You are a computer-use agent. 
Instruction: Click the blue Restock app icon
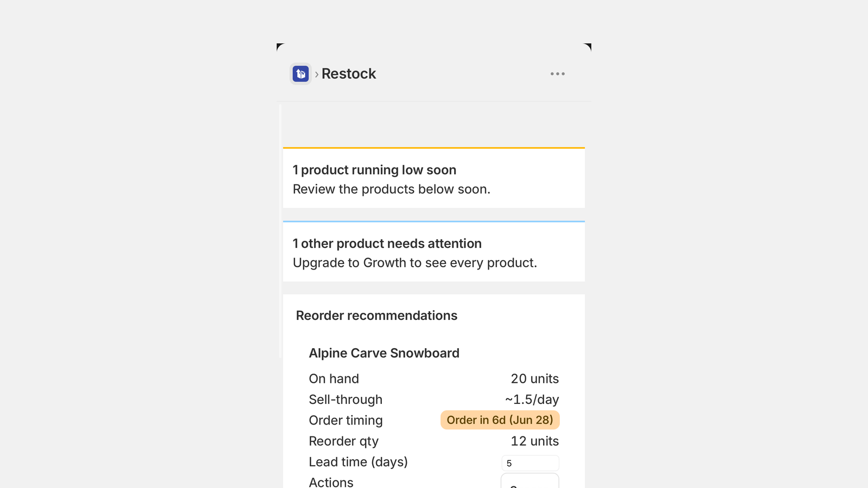tap(301, 74)
